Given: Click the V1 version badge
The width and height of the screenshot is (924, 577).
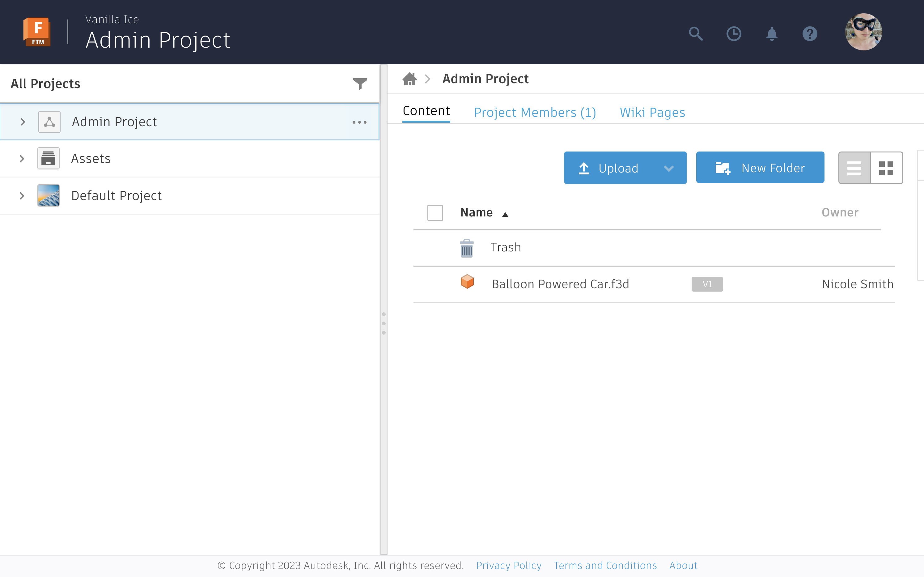Looking at the screenshot, I should pos(707,284).
